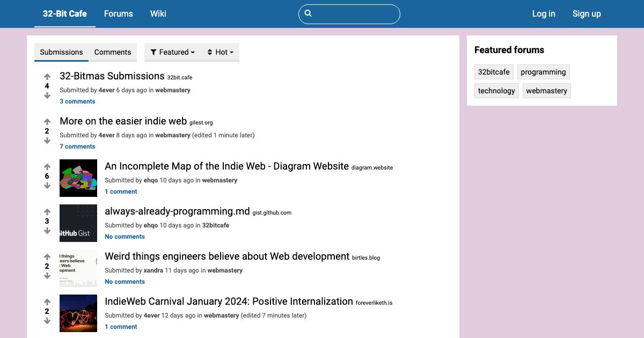644x338 pixels.
Task: Switch to the Comments tab
Action: 112,52
